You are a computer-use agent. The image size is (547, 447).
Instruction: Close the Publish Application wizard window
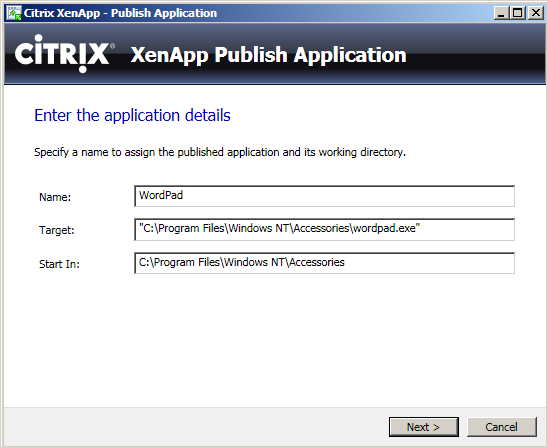pos(535,13)
